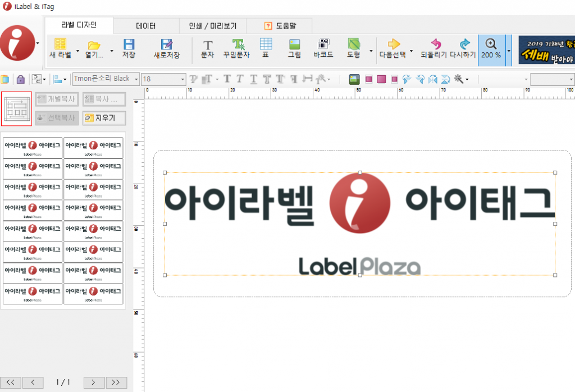
Task: Toggle text width spacing icon
Action: coord(307,79)
